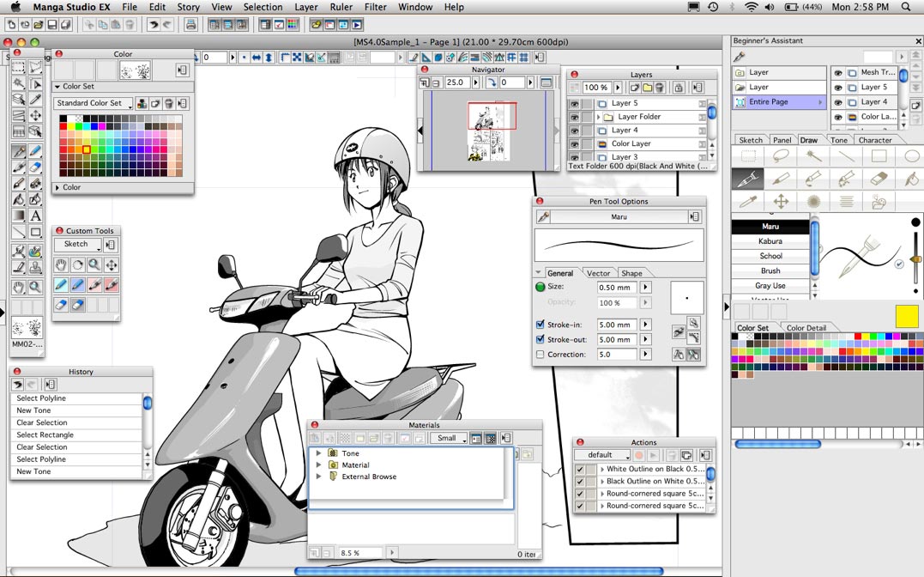The image size is (924, 577).
Task: Click undo icon in History panel
Action: click(18, 385)
